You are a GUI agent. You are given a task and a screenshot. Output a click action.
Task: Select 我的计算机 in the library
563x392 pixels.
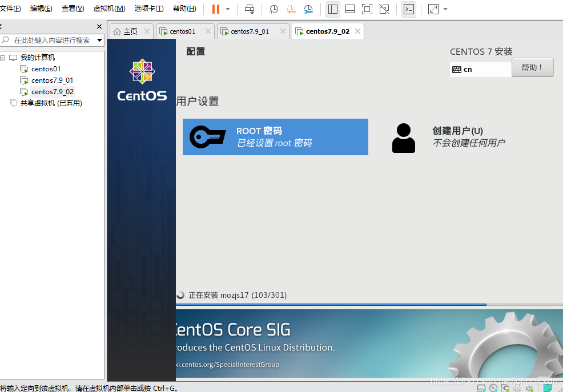click(37, 58)
